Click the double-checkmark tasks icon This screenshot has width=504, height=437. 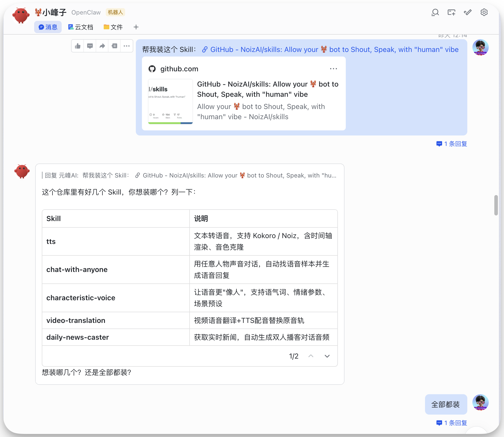pos(468,12)
